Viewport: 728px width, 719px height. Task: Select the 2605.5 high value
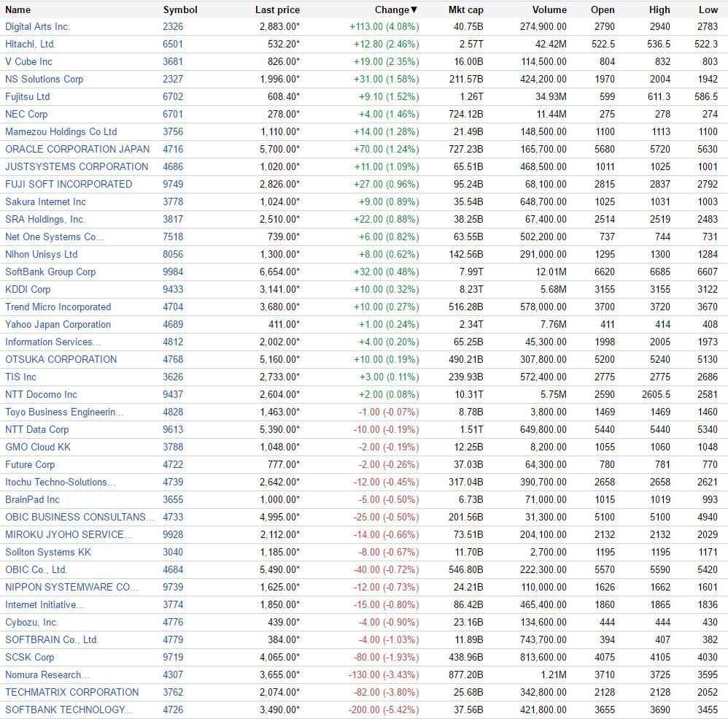coord(656,395)
